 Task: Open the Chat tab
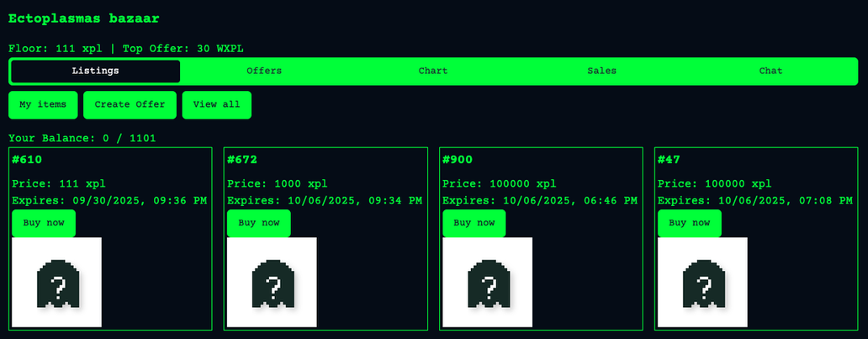pos(770,71)
